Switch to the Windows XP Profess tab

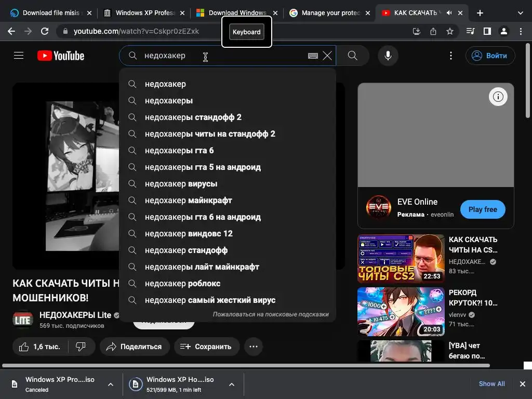click(144, 13)
